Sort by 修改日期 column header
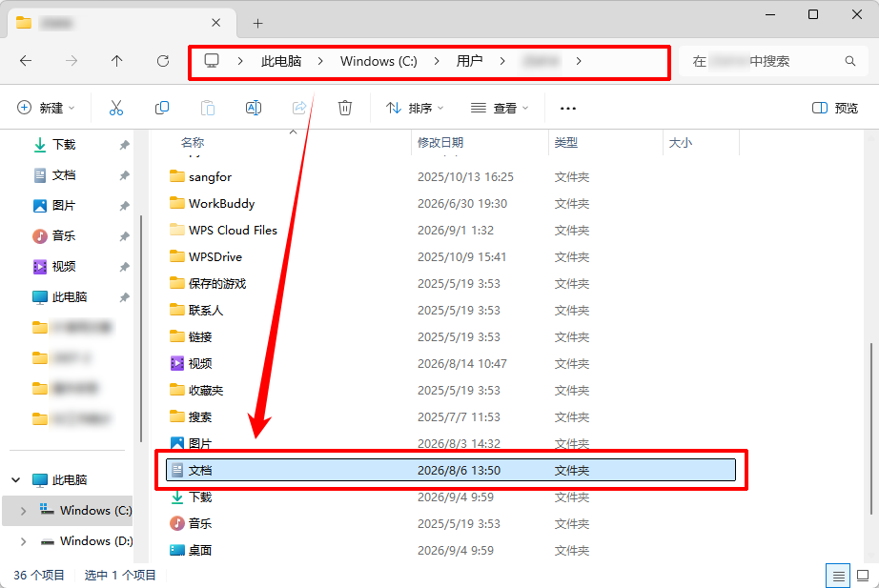 tap(440, 143)
